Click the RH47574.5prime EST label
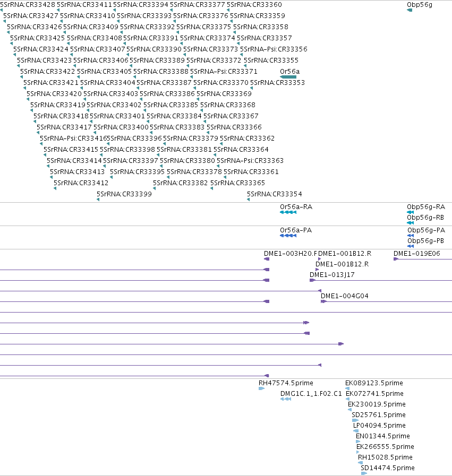Viewport: 452px width, 476px height. 286,384
